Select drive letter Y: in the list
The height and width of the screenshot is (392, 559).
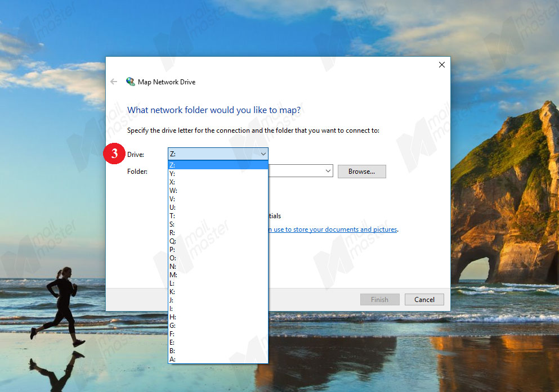tap(218, 173)
